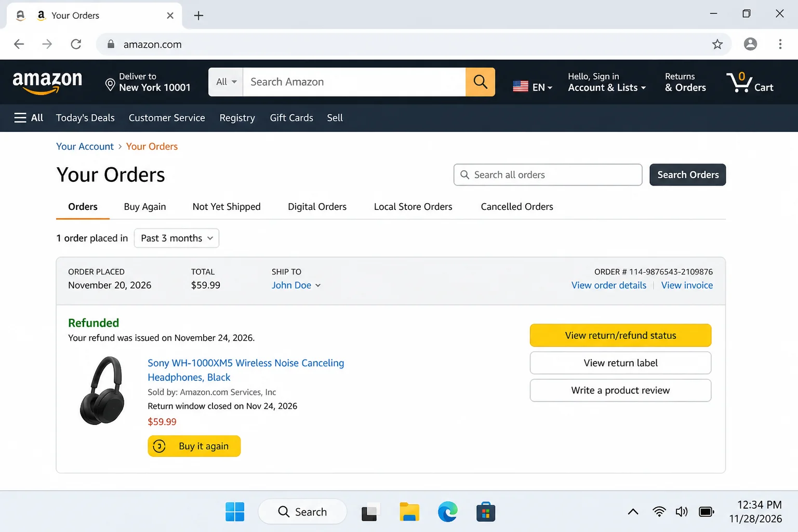
Task: Click the volume speaker icon
Action: (x=682, y=512)
